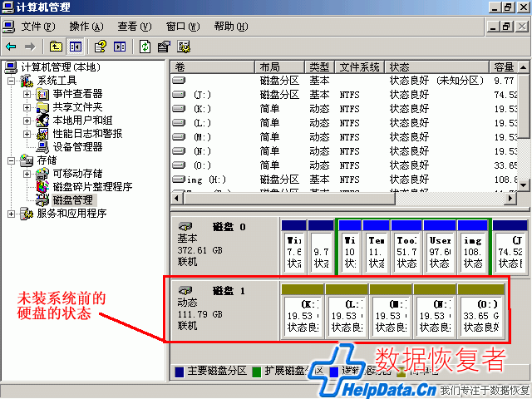Click the Computer Management icon in the menu bar
Image resolution: width=532 pixels, height=399 pixels.
[x=8, y=27]
